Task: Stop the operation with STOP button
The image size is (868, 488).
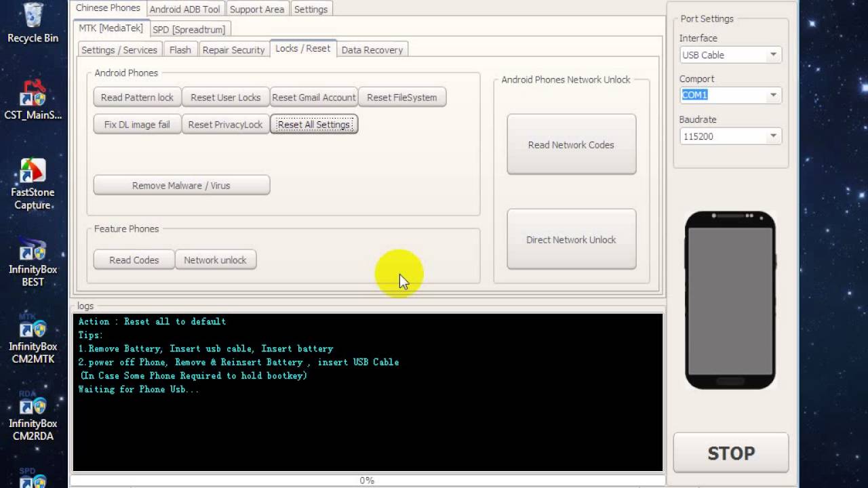Action: [x=730, y=453]
